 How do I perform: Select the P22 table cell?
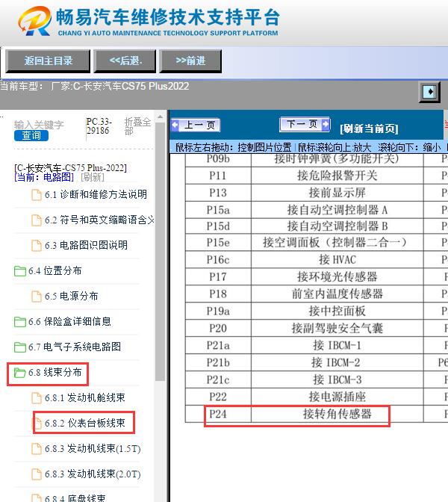point(218,397)
